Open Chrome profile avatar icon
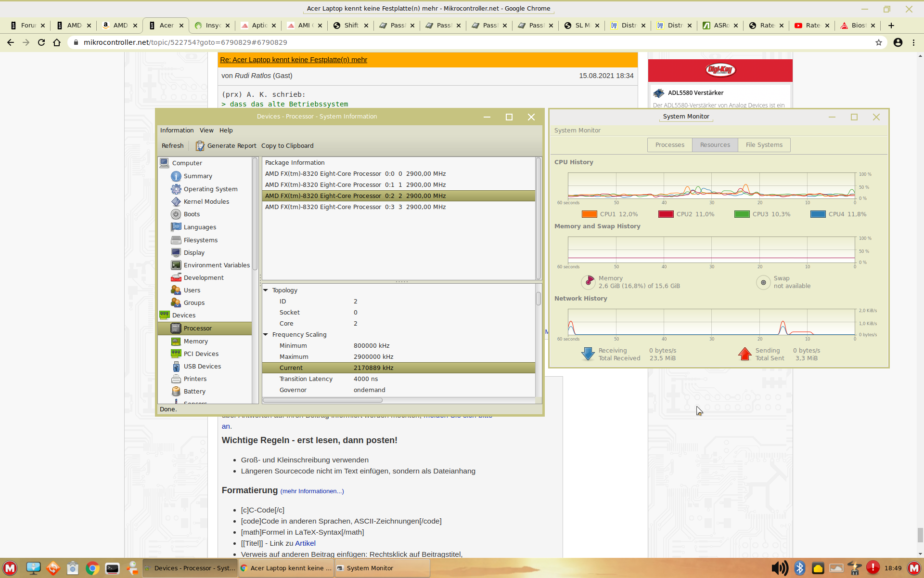 (898, 42)
